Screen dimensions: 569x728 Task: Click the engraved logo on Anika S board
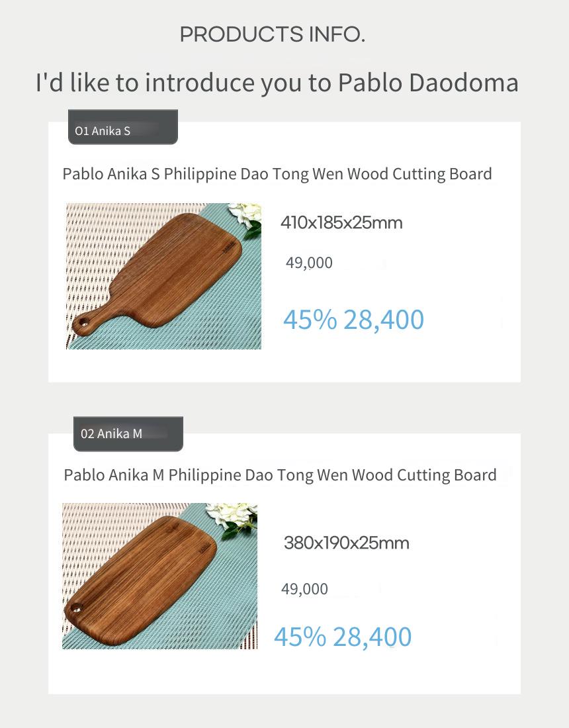(x=227, y=247)
